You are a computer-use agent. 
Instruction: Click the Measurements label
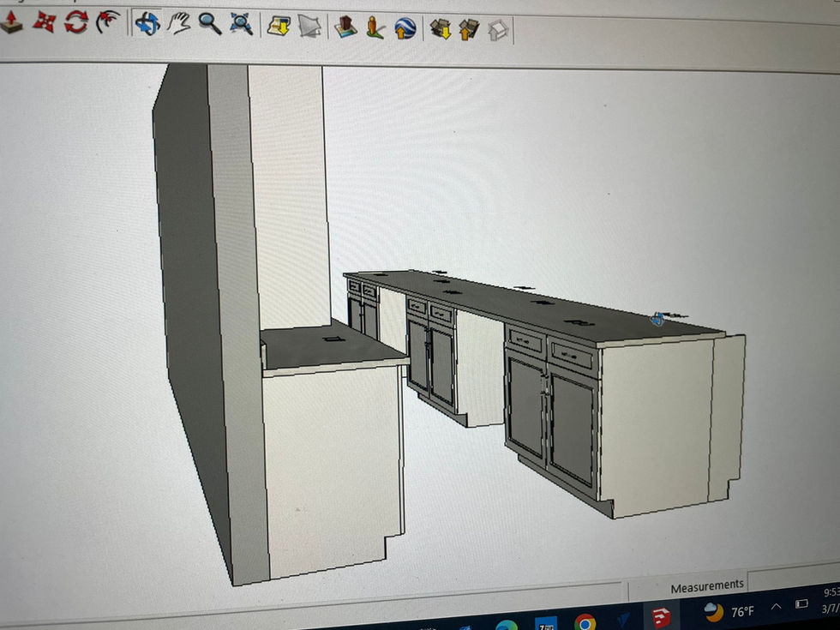coord(707,587)
